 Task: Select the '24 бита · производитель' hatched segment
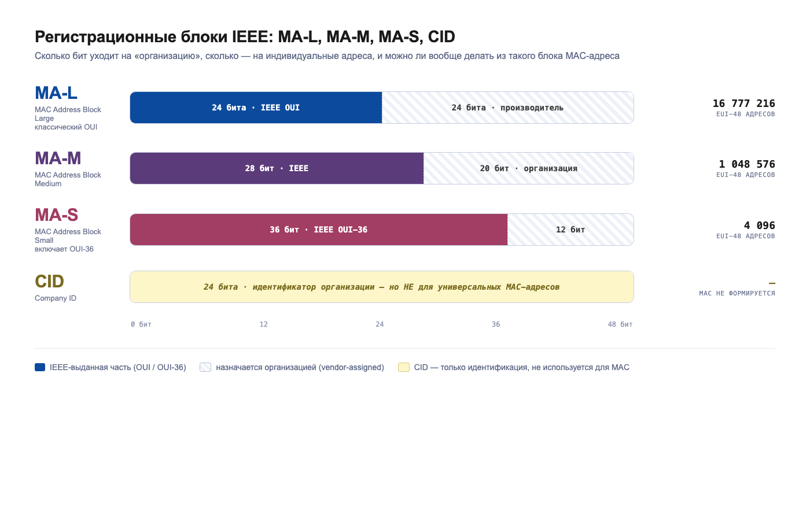(x=508, y=108)
